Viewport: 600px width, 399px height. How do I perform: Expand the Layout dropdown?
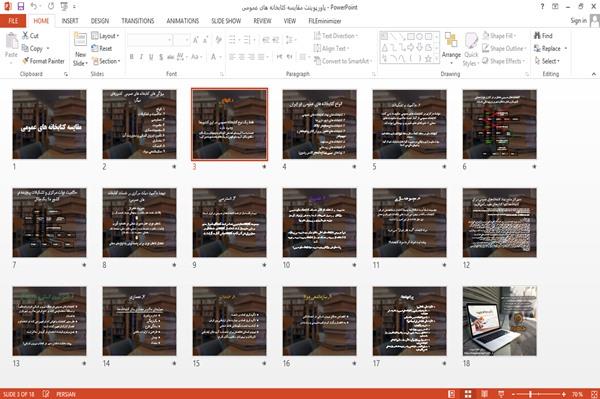pyautogui.click(x=105, y=36)
